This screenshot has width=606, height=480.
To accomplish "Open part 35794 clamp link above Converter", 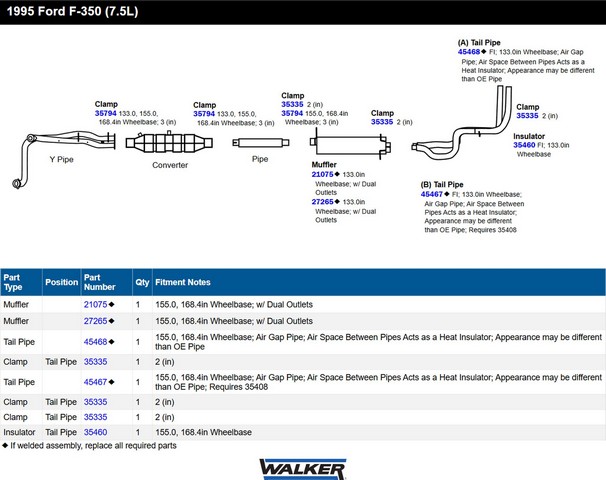I will coord(204,114).
